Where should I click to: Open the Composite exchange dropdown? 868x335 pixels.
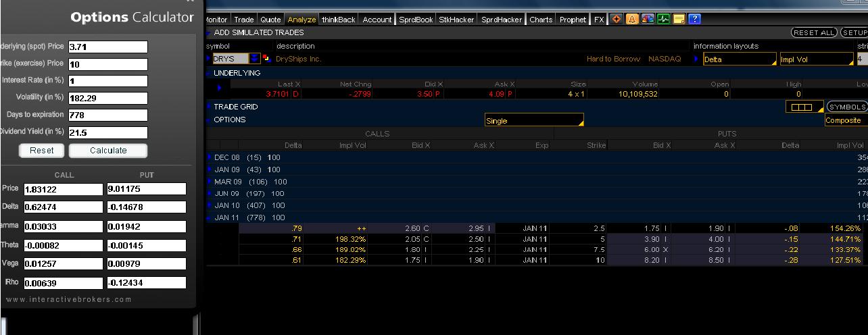coord(845,121)
